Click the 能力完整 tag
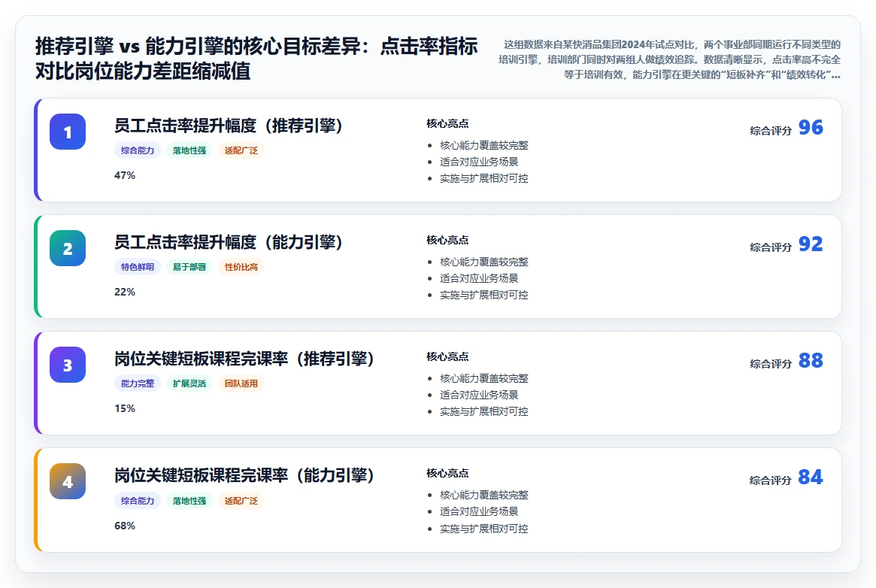The width and height of the screenshot is (876, 588). point(138,383)
